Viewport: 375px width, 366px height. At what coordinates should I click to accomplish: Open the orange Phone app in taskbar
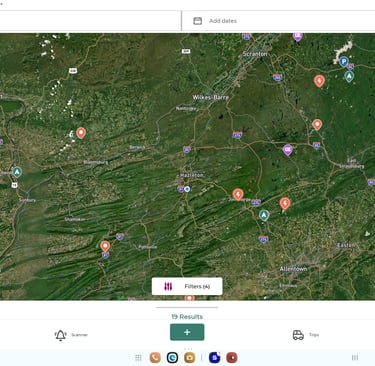(x=155, y=358)
